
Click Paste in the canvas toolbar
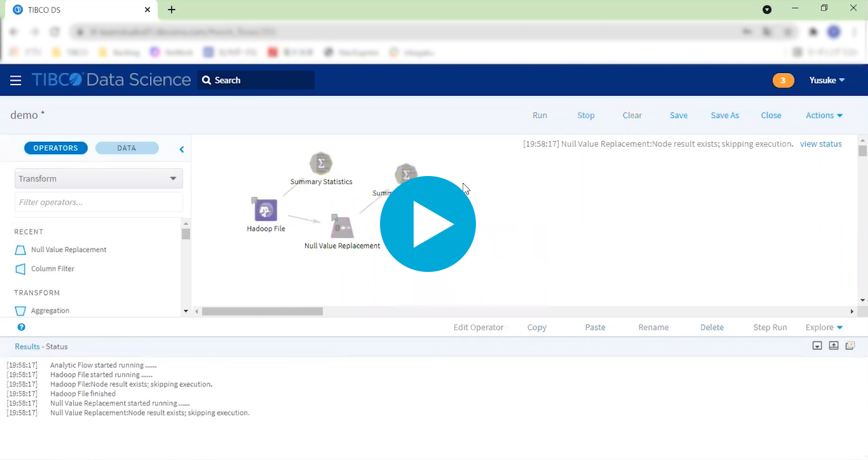595,327
